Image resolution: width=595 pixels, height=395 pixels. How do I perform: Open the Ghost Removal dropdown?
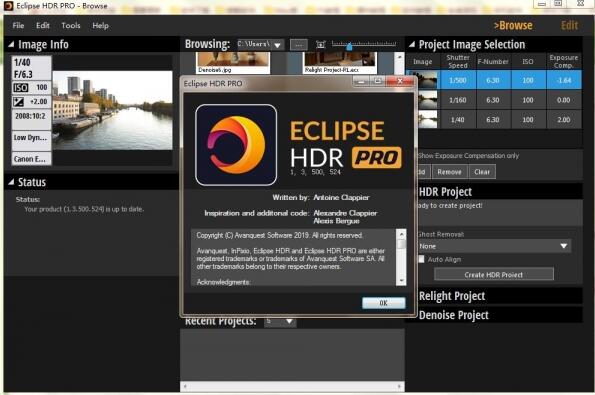click(493, 246)
